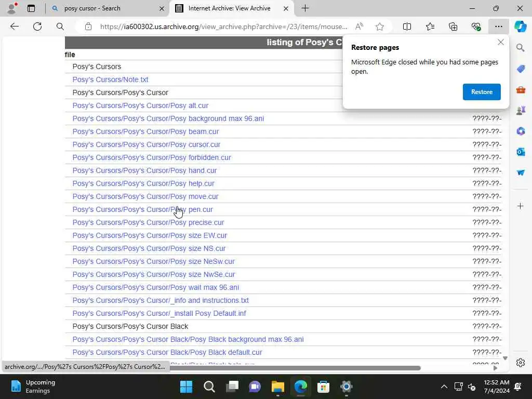Screen dimensions: 532x399
Task: View site information lock icon
Action: [x=88, y=26]
